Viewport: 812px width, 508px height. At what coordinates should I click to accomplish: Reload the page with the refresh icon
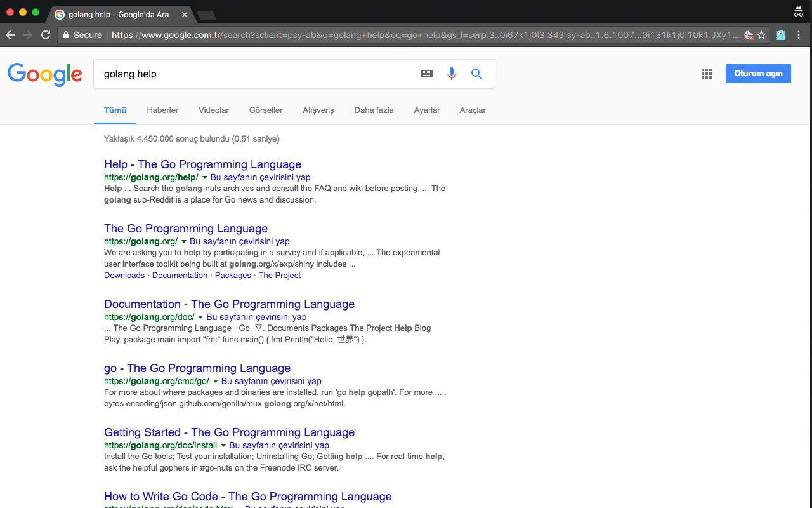click(x=45, y=36)
